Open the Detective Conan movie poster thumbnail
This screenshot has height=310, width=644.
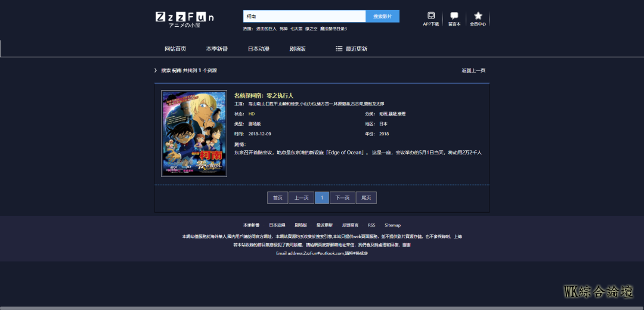194,134
